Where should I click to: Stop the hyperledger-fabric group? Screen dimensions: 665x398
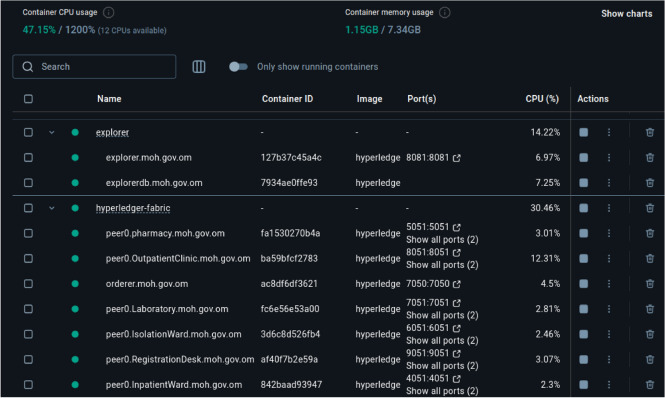pos(584,208)
